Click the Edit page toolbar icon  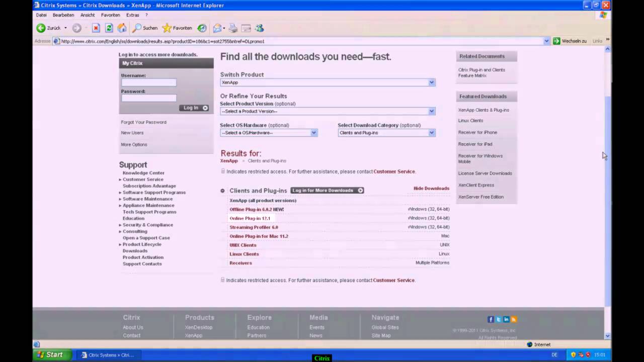coord(246,28)
